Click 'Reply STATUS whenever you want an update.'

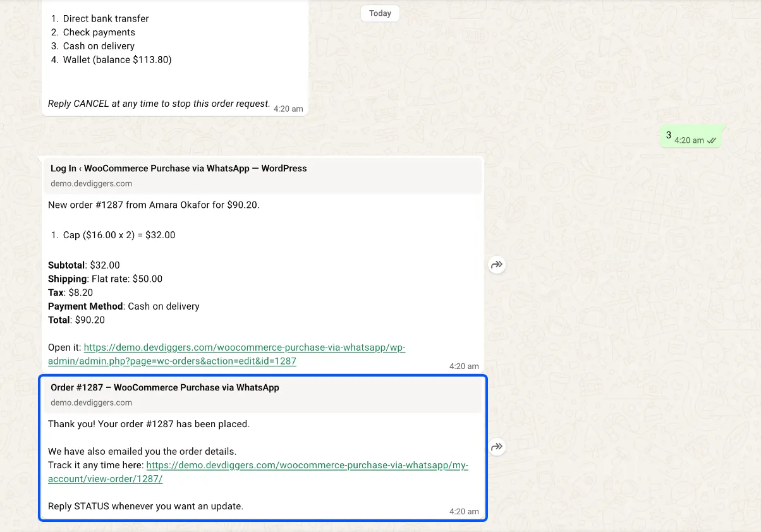pyautogui.click(x=145, y=506)
